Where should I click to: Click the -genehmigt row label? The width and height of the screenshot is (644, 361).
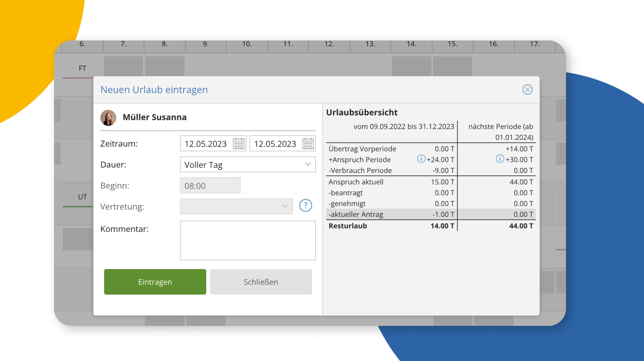[347, 204]
